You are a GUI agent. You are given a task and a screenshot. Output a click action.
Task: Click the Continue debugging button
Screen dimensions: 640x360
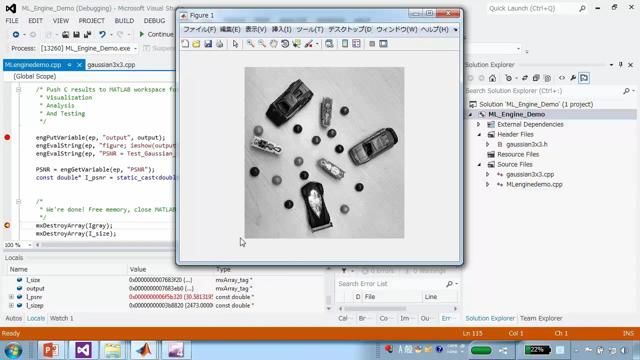tap(156, 34)
